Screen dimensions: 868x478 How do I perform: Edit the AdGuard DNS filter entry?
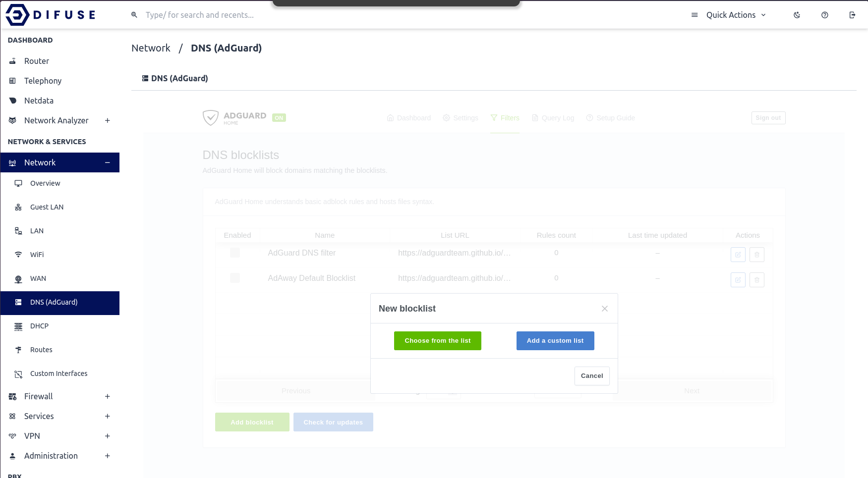click(738, 255)
